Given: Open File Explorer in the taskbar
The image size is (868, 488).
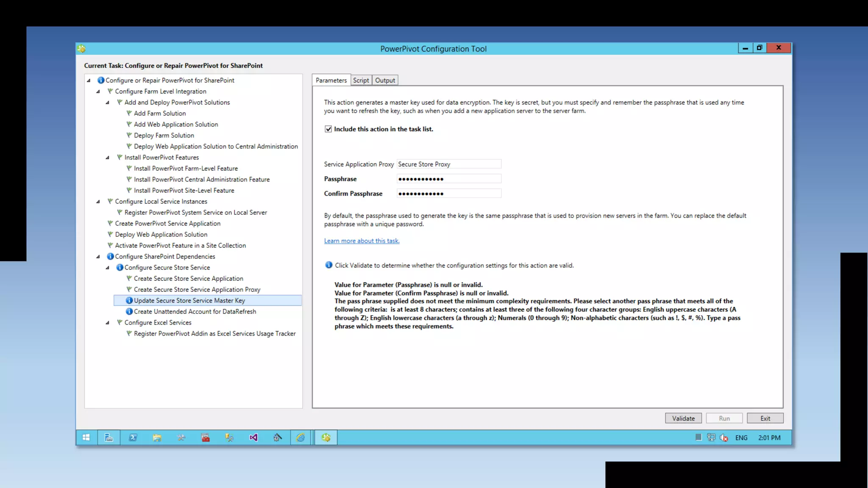Looking at the screenshot, I should pyautogui.click(x=157, y=438).
